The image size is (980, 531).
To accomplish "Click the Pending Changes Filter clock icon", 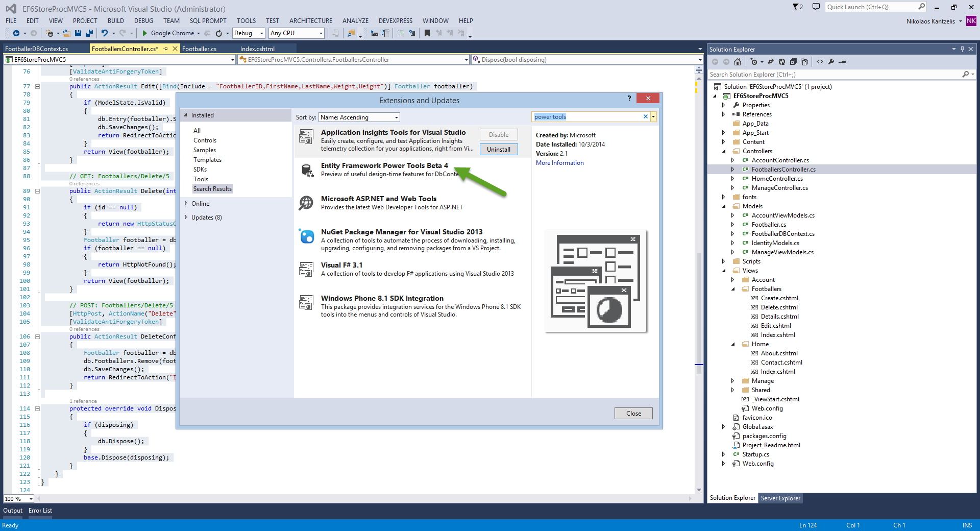I will (754, 62).
